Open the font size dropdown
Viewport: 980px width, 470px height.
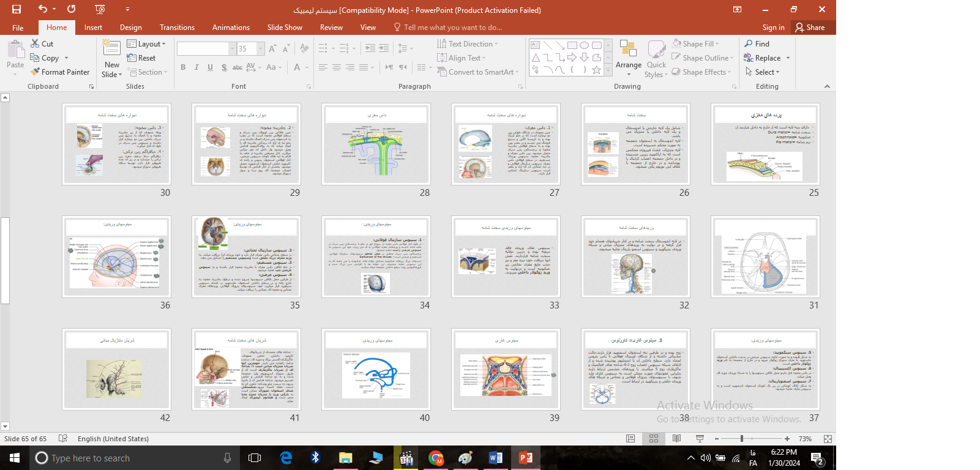coord(261,49)
